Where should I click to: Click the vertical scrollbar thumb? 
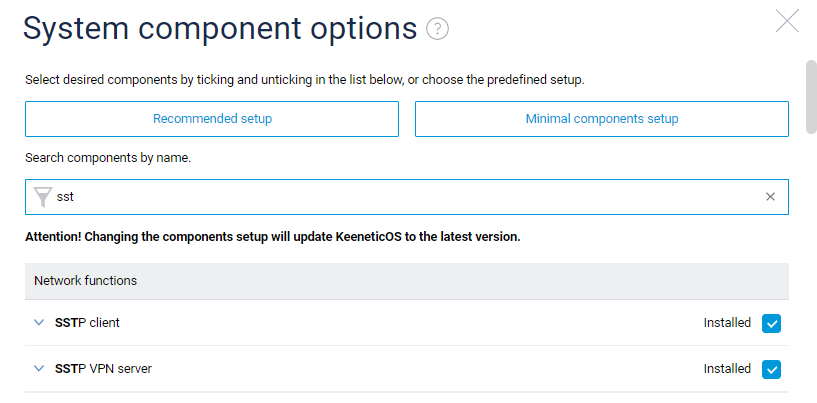(811, 97)
